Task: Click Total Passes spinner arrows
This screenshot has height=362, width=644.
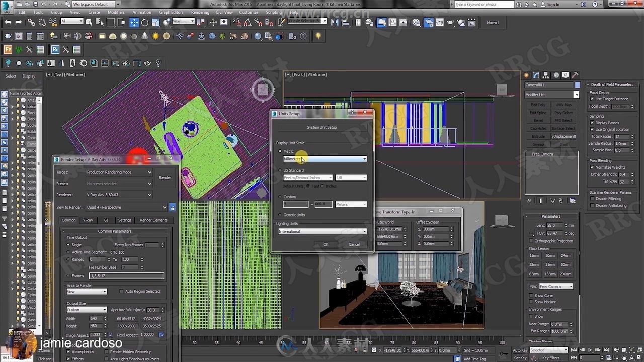Action: [x=632, y=137]
